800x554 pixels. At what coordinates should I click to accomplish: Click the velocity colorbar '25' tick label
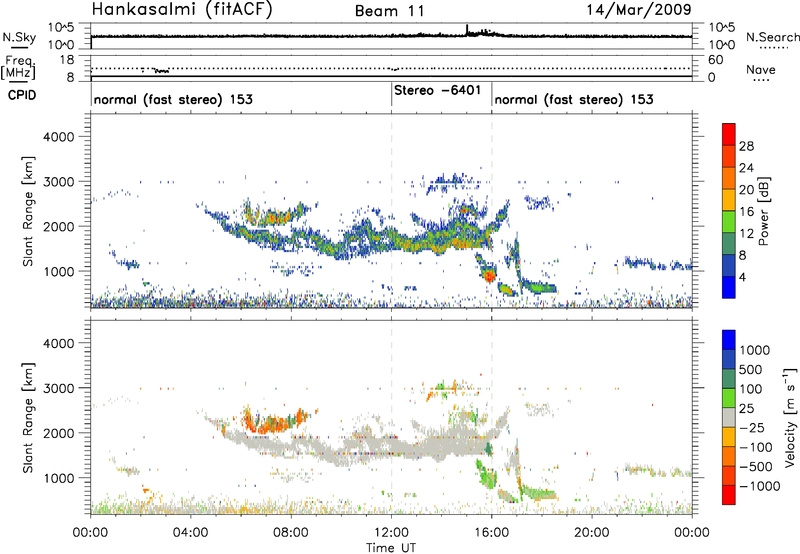point(746,409)
